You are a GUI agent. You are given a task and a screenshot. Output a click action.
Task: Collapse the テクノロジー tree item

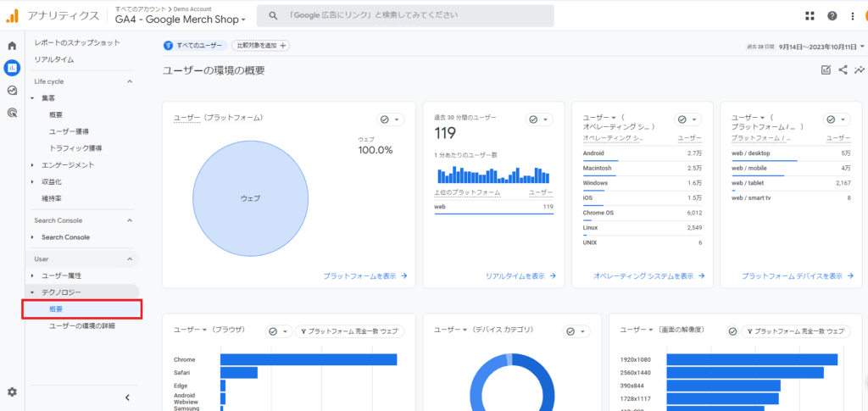[x=33, y=292]
